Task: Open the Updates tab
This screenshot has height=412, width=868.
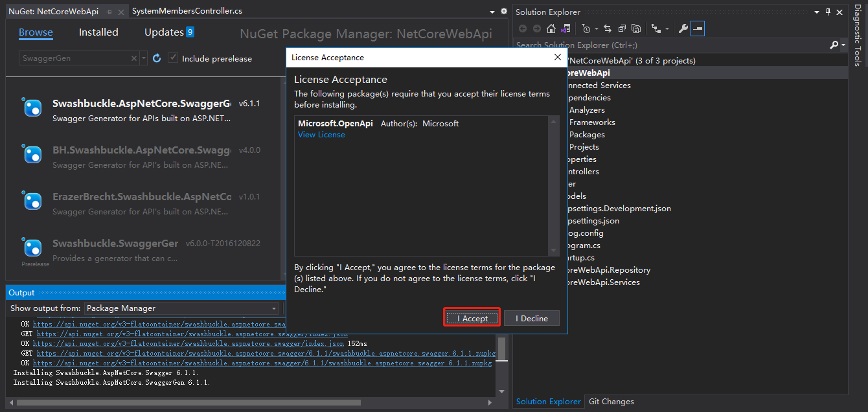Action: click(169, 32)
